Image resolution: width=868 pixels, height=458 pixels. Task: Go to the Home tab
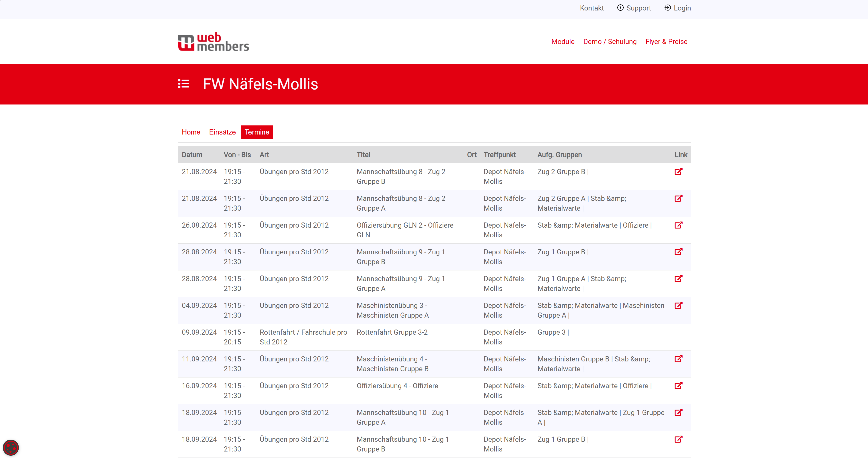pos(191,132)
